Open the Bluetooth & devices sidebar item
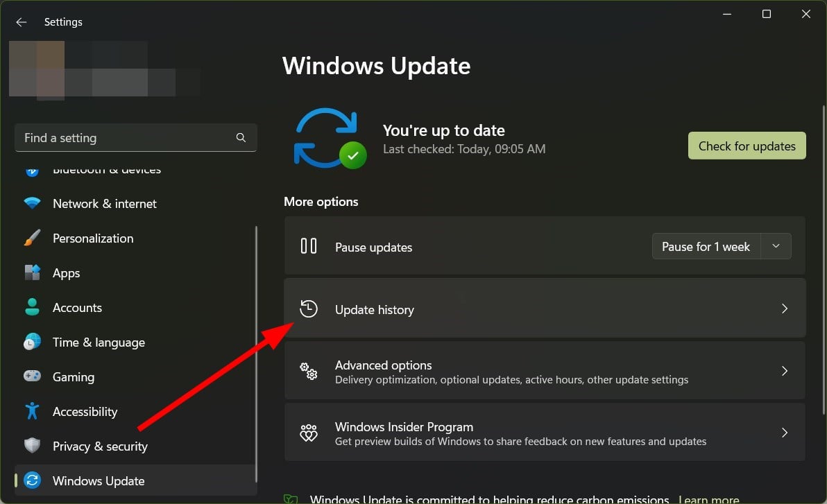Screen dimensions: 827x504 point(106,171)
